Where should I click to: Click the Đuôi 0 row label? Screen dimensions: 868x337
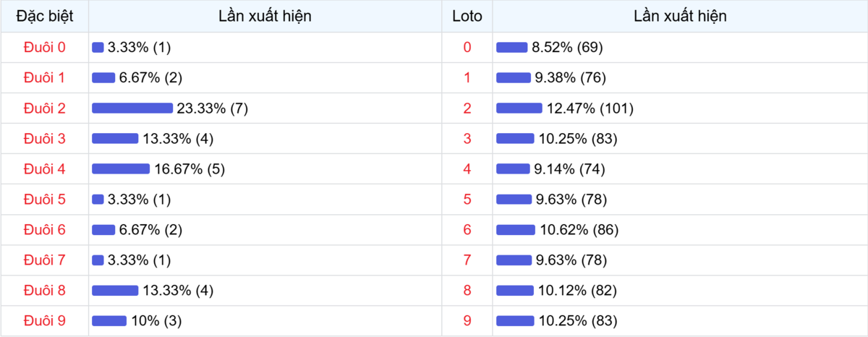pos(44,48)
